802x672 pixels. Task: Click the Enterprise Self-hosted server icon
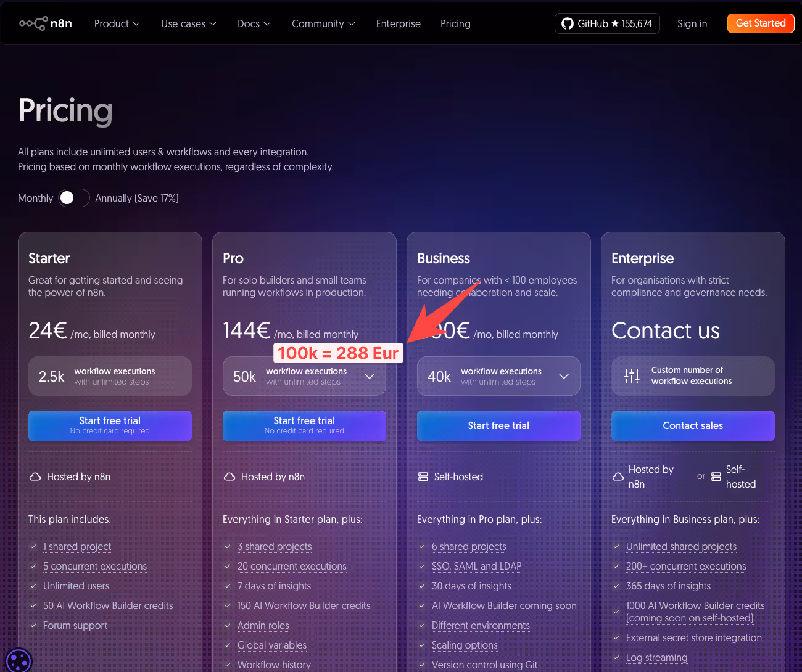[716, 477]
